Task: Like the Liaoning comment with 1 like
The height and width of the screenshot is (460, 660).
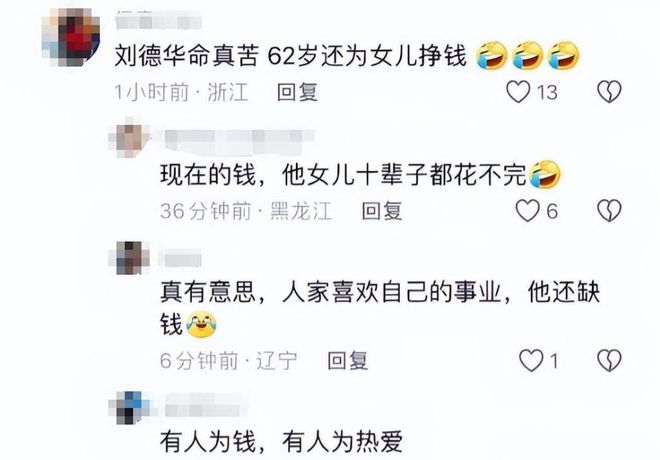Action: tap(531, 361)
